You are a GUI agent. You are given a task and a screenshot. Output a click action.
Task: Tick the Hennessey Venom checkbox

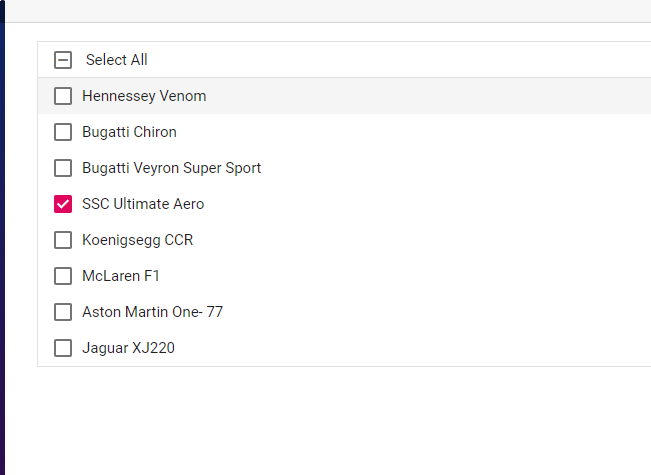(x=63, y=96)
